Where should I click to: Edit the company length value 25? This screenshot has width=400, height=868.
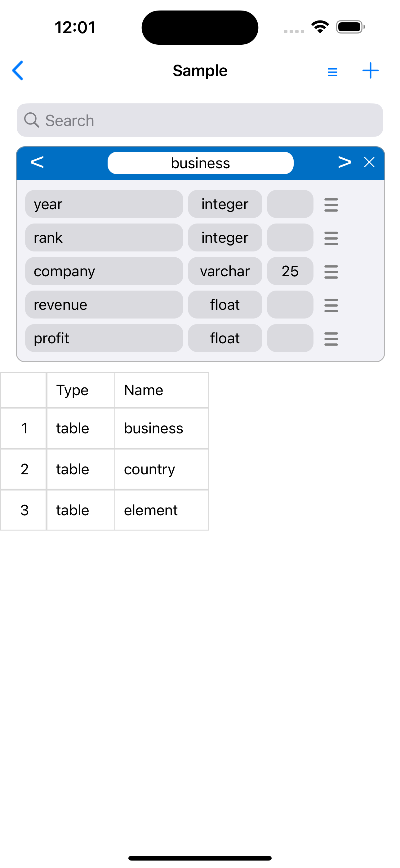click(290, 271)
